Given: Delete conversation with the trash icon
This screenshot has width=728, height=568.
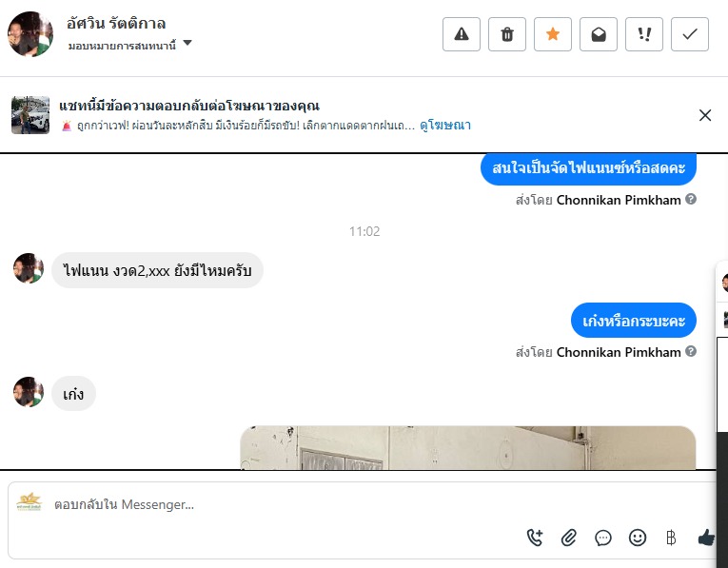Looking at the screenshot, I should point(507,34).
